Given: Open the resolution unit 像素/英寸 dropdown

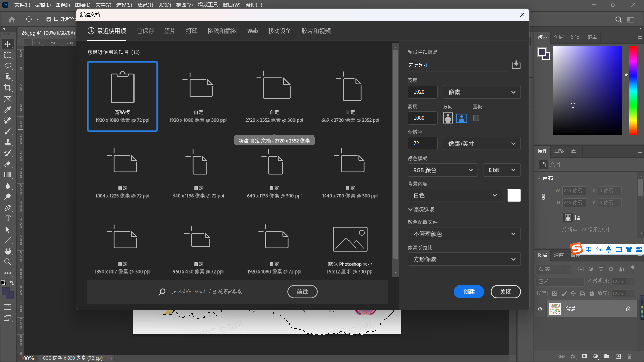Looking at the screenshot, I should tap(482, 143).
